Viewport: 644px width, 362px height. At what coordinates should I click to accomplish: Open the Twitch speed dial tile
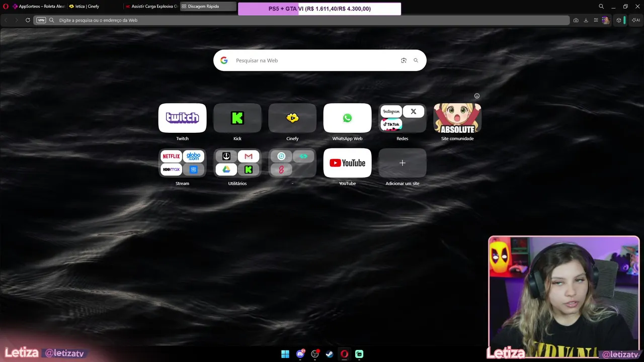point(182,118)
